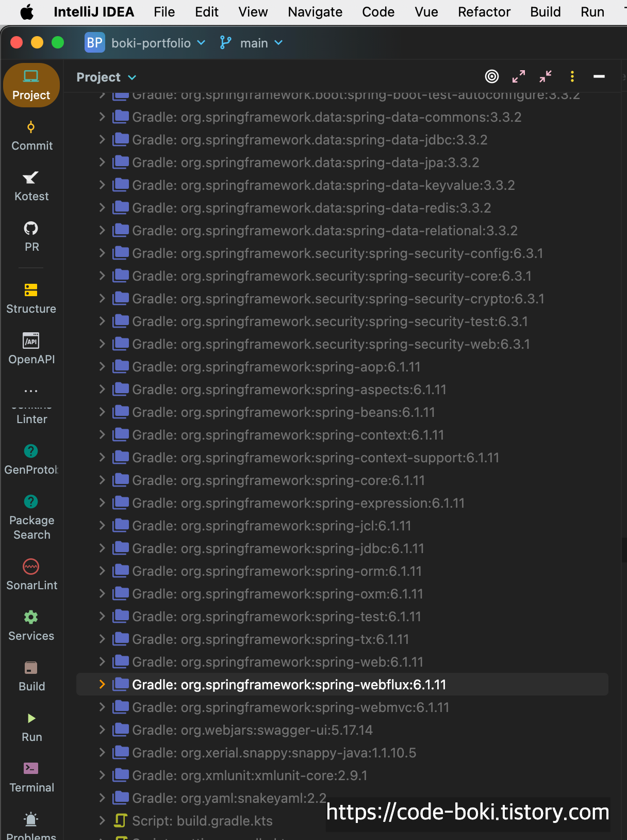Viewport: 627px width, 840px height.
Task: Open the Services tool window
Action: point(31,626)
